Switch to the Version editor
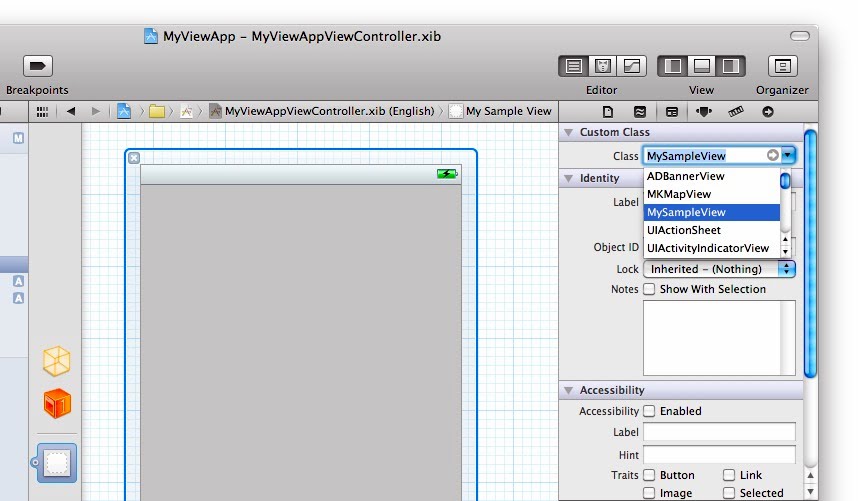858x501 pixels. 631,66
